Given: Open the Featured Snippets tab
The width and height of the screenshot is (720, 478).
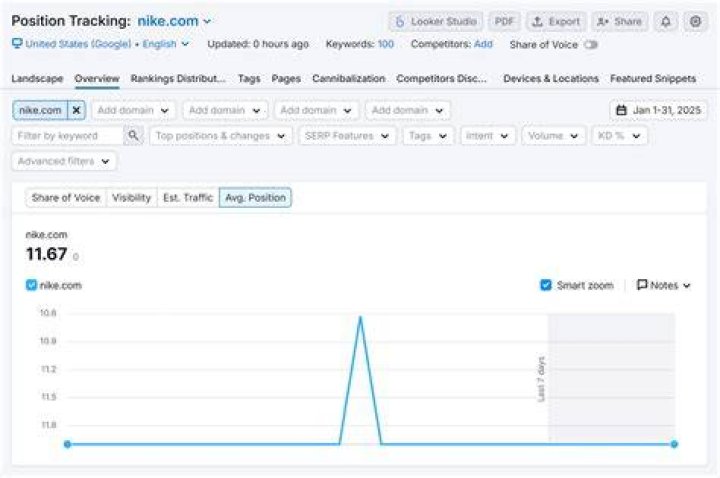Looking at the screenshot, I should coord(653,79).
